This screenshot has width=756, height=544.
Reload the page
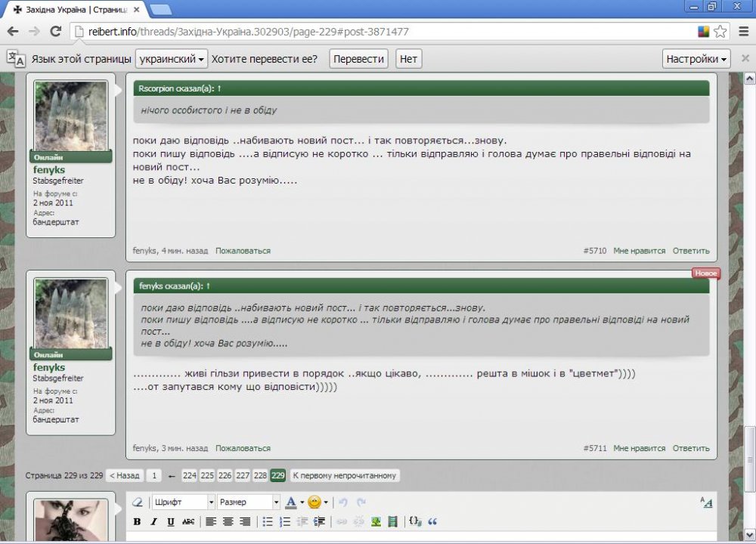tap(56, 31)
